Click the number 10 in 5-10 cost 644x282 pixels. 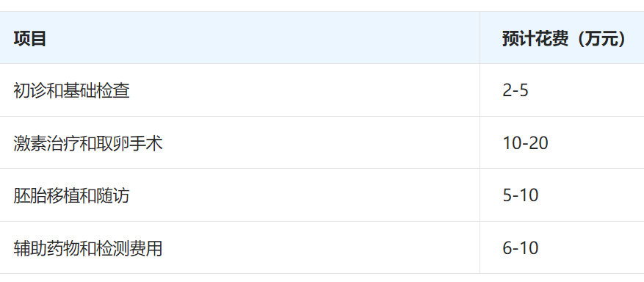(529, 195)
